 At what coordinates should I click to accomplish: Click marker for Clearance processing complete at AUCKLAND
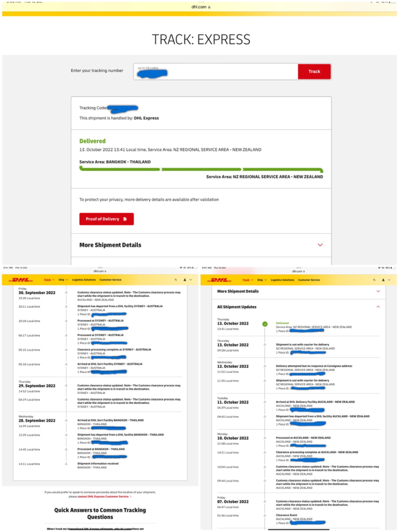[265, 453]
